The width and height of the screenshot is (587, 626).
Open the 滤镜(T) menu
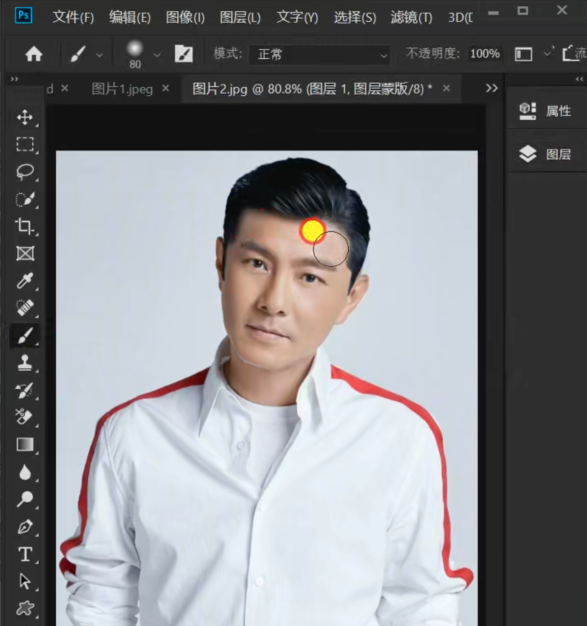(x=411, y=17)
